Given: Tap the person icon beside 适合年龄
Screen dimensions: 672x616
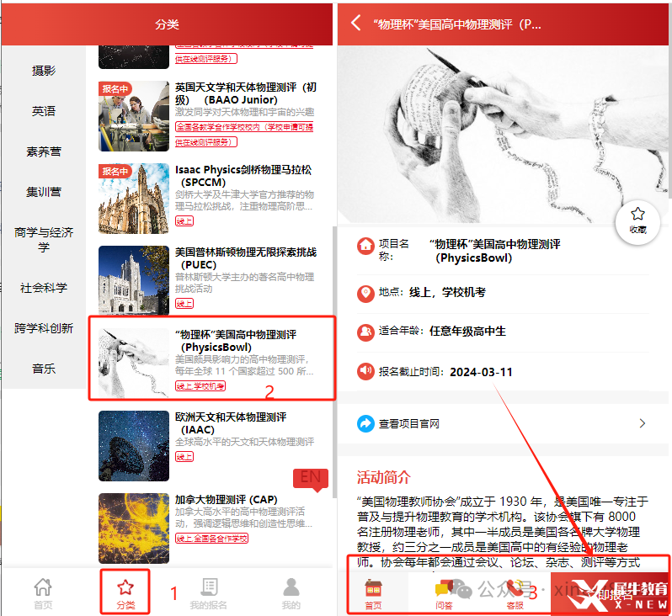Looking at the screenshot, I should point(365,332).
